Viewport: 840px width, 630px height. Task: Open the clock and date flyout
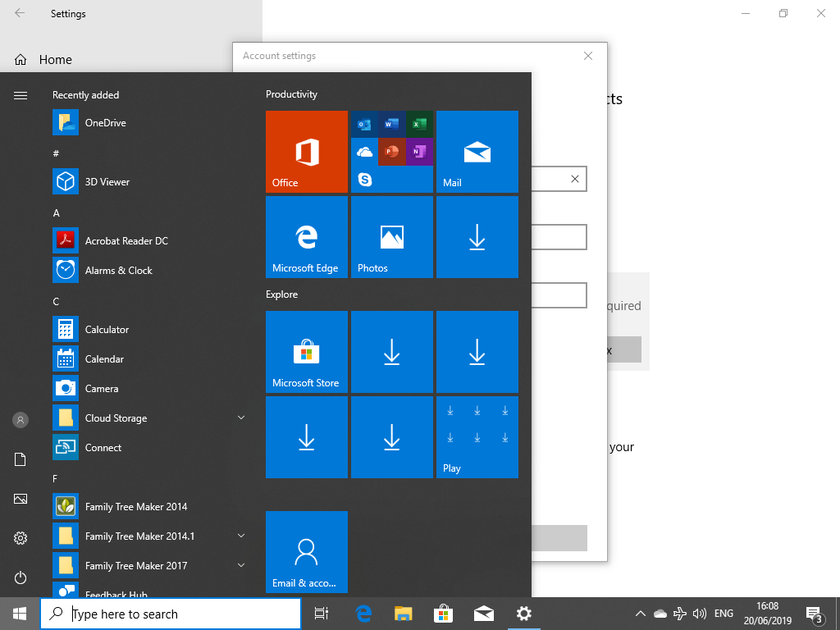coord(767,614)
